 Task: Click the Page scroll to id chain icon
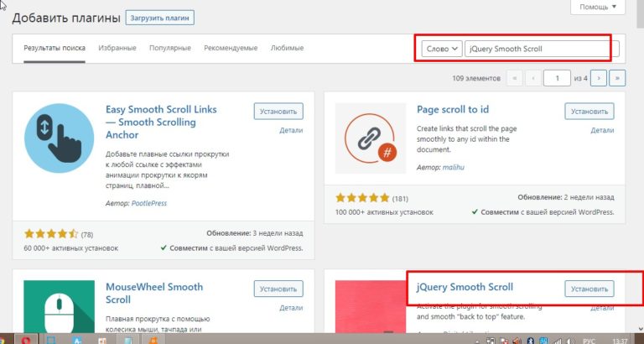coord(371,138)
